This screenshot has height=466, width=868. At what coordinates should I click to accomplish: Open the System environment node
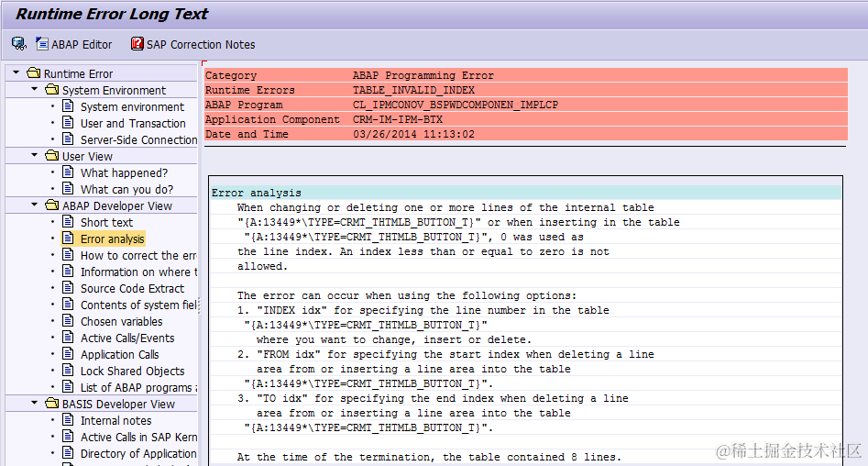[x=132, y=106]
